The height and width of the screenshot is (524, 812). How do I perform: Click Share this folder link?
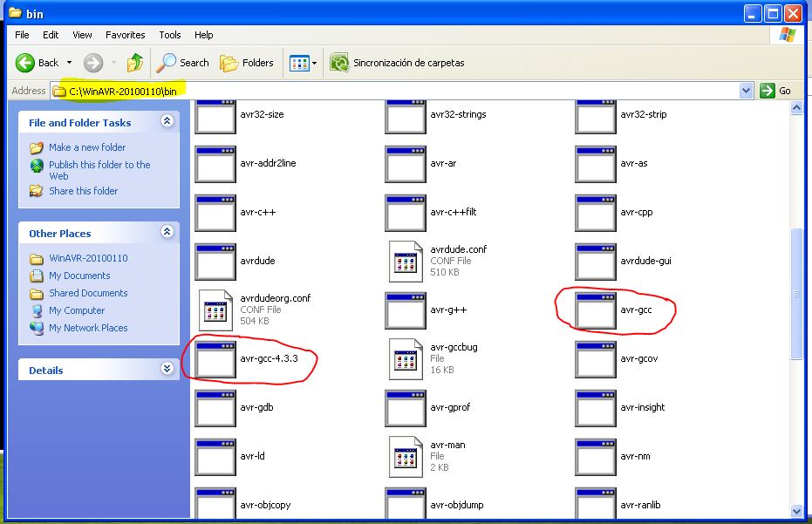click(84, 191)
